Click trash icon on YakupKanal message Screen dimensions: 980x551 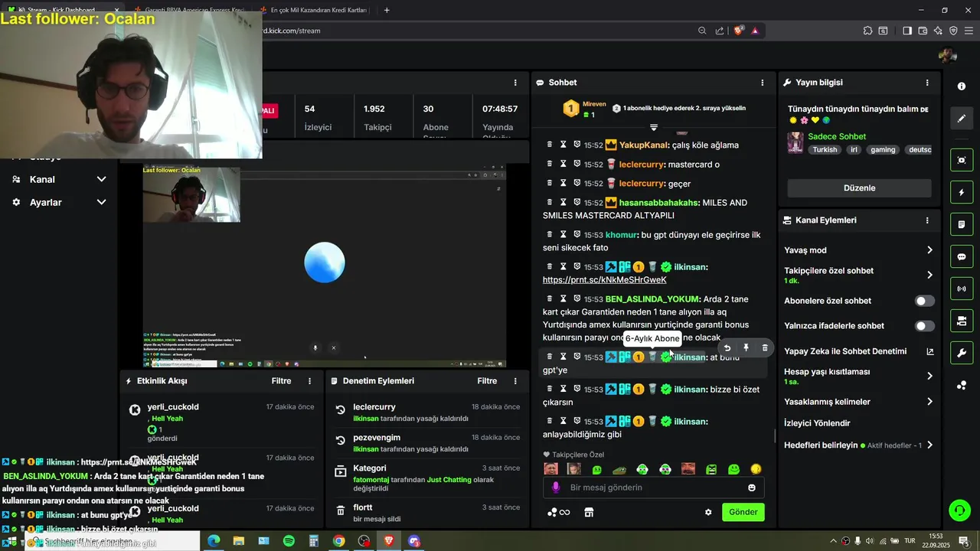point(549,144)
